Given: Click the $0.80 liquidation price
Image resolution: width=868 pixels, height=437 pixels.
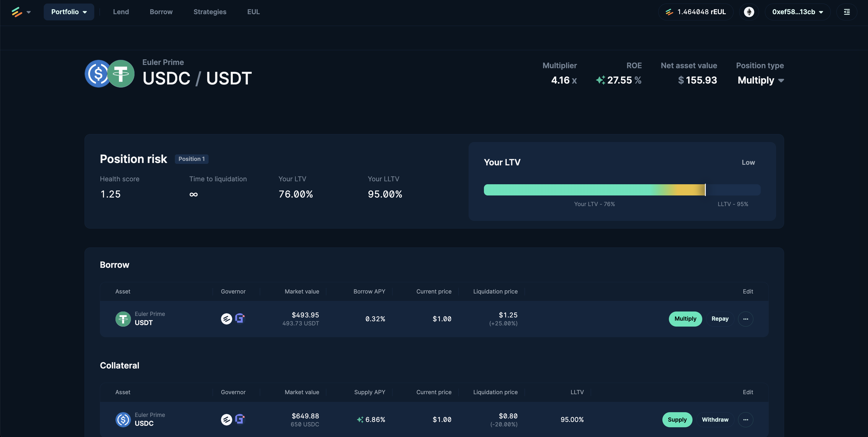Looking at the screenshot, I should point(508,416).
